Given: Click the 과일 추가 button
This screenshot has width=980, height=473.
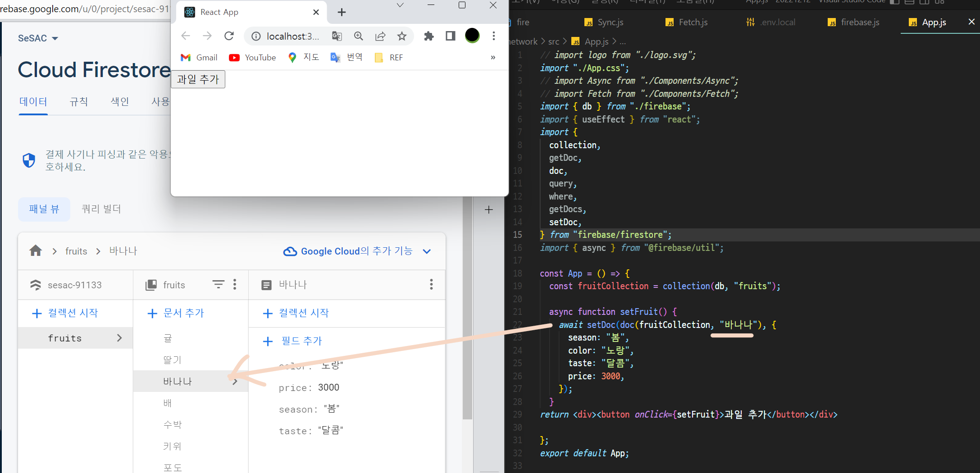Looking at the screenshot, I should [198, 79].
